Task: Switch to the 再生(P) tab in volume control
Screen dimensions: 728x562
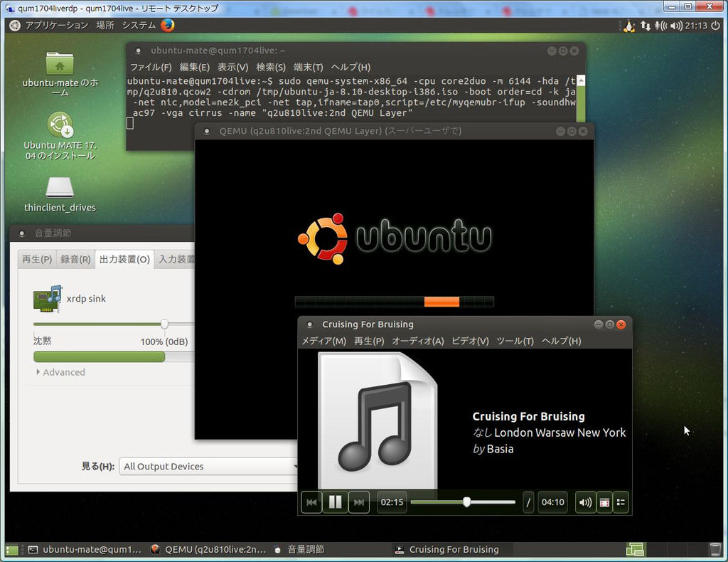Action: pyautogui.click(x=37, y=259)
